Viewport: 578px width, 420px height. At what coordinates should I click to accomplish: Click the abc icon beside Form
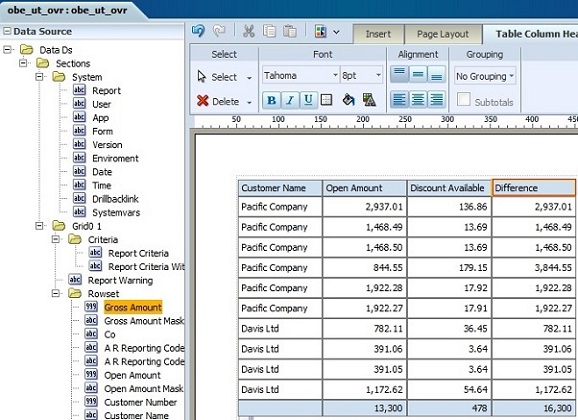tap(79, 131)
